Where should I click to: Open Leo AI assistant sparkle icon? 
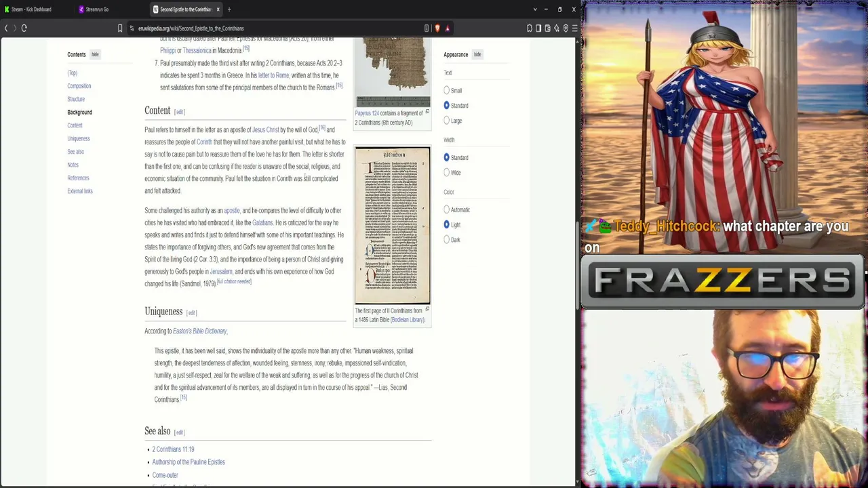(557, 28)
